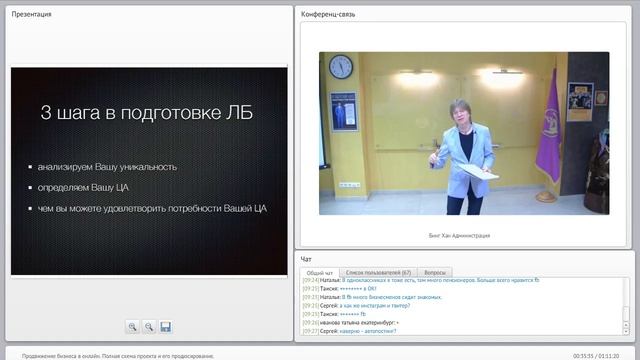Screen dimensions: 640x360
Task: Select Наталья's message about одноклассниках
Action: point(421,280)
